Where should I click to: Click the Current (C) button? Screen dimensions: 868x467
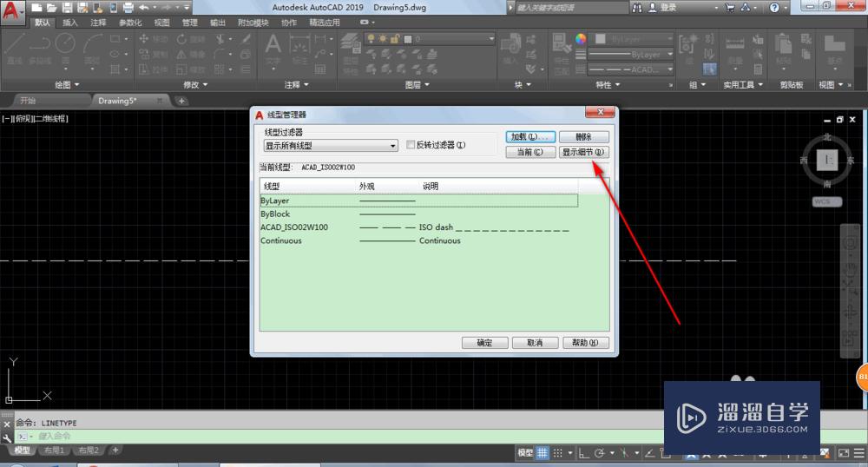pos(530,152)
